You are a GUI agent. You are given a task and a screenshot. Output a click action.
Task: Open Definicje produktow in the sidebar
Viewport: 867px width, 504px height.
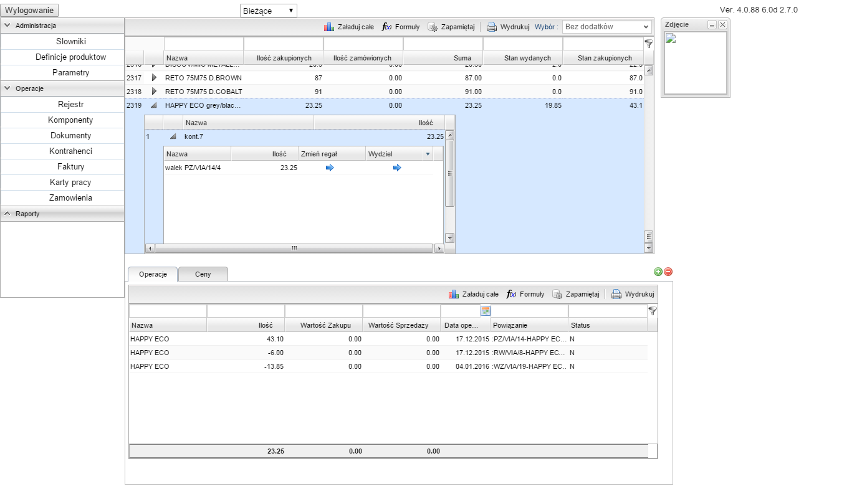70,57
